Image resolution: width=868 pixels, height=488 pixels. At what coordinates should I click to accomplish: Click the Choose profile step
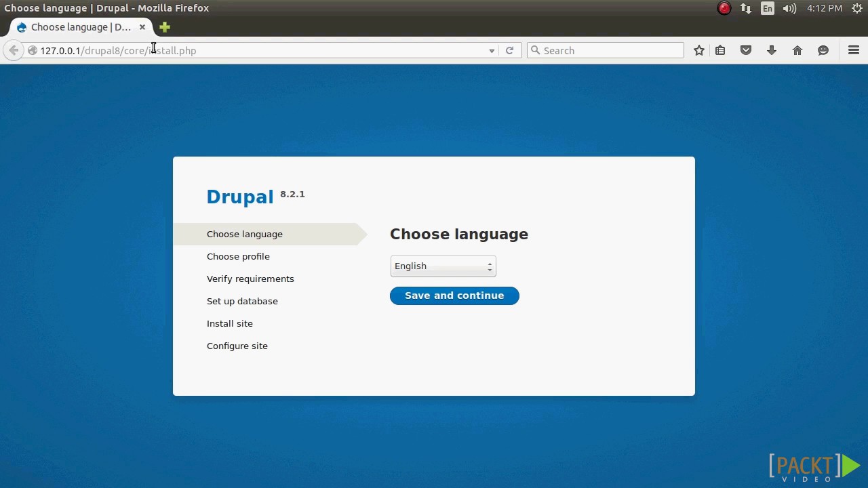(x=238, y=256)
